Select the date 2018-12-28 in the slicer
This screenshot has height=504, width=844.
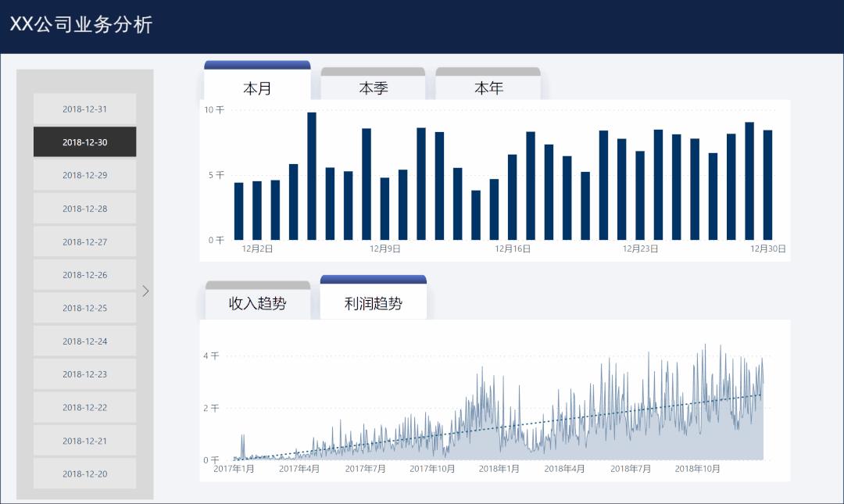point(84,208)
